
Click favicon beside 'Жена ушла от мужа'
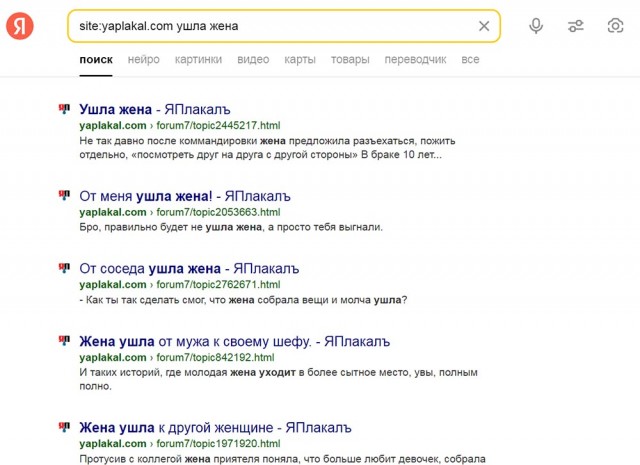coord(64,340)
